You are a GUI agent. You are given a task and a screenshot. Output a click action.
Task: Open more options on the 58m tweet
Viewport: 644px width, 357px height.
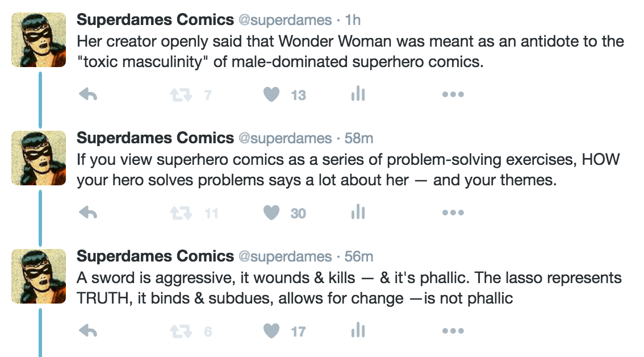click(453, 213)
